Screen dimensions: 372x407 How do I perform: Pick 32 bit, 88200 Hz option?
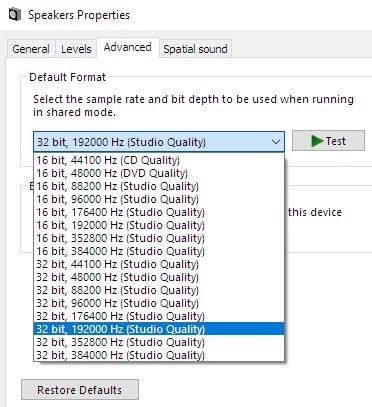(x=159, y=290)
